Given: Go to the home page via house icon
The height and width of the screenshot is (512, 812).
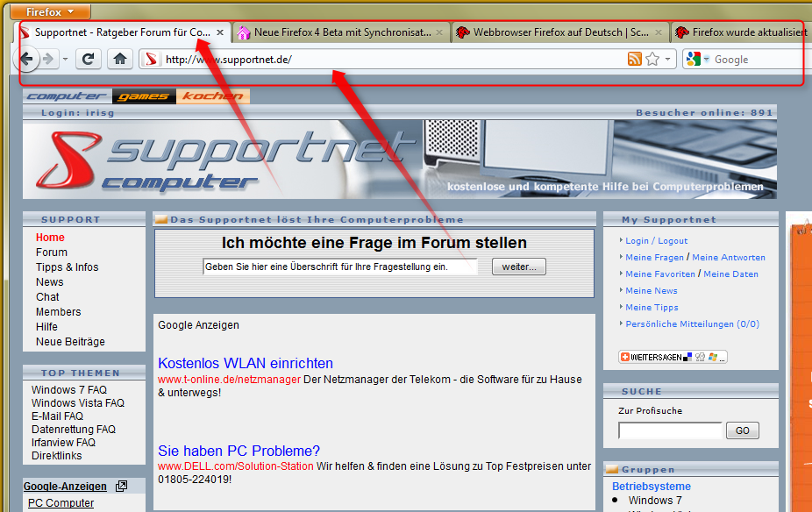Looking at the screenshot, I should point(119,59).
